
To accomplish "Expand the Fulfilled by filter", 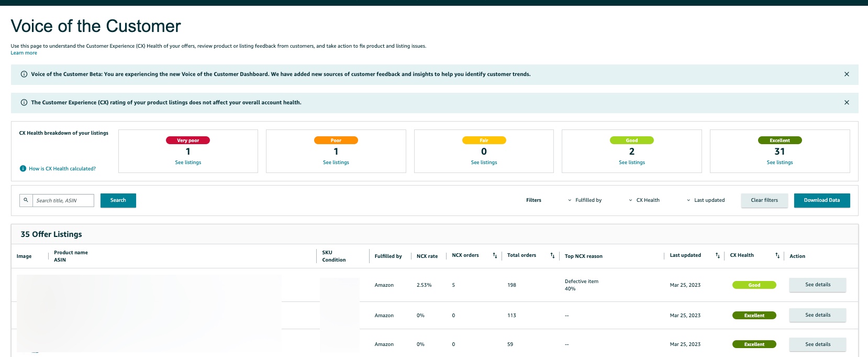I will [x=585, y=200].
